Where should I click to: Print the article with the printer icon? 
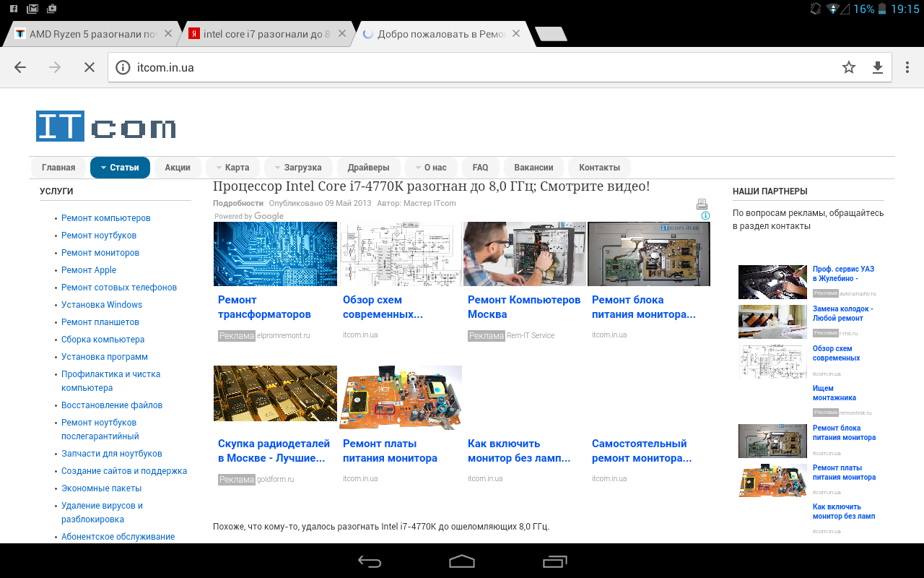(x=702, y=204)
